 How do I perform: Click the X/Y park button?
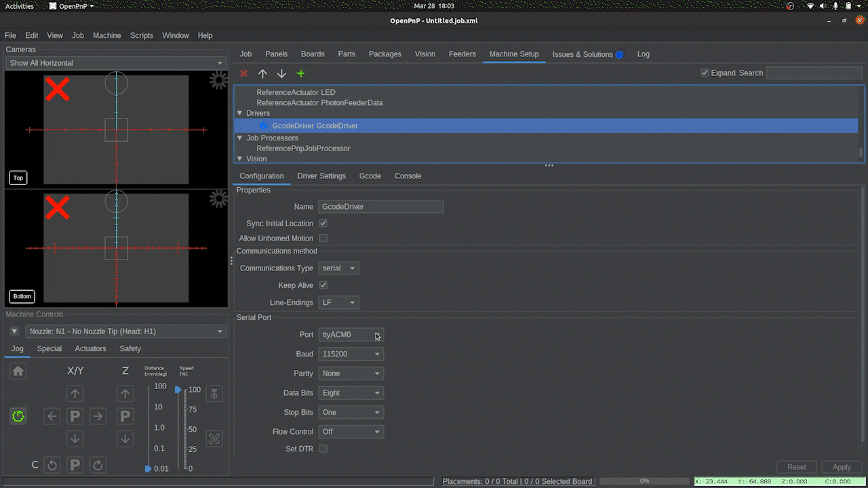coord(75,415)
